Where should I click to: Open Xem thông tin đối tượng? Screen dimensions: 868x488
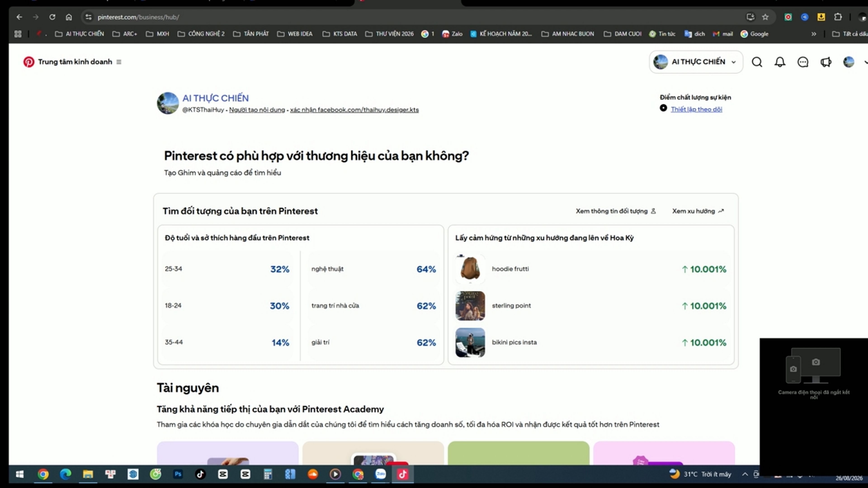[x=616, y=211]
